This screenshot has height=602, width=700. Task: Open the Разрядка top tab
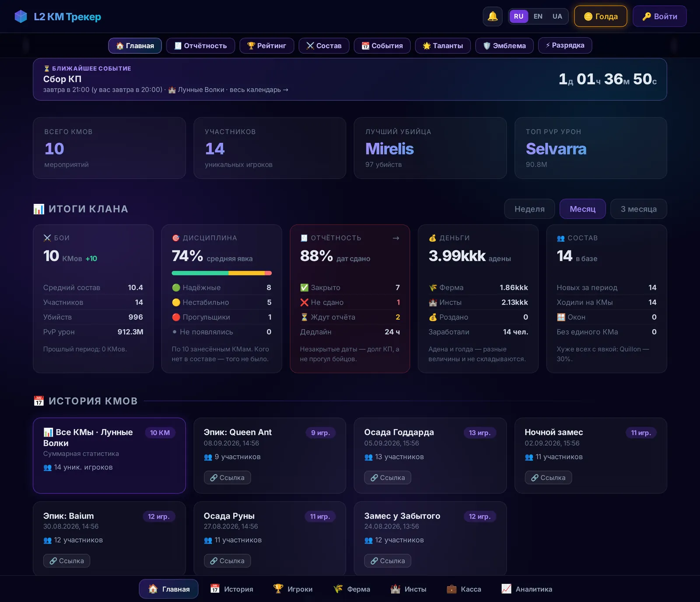[565, 45]
